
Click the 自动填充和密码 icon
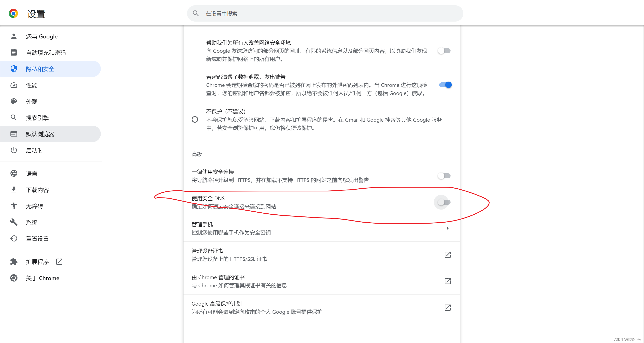coord(12,52)
